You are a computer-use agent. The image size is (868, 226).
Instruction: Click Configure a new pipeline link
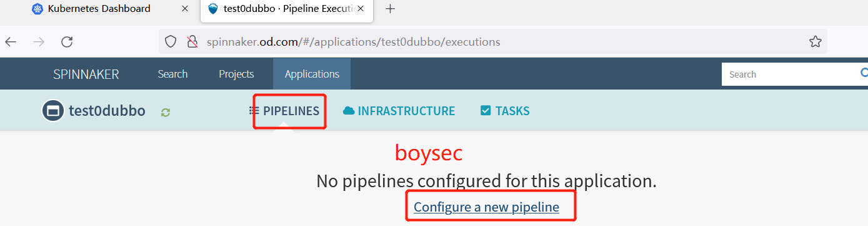point(486,207)
